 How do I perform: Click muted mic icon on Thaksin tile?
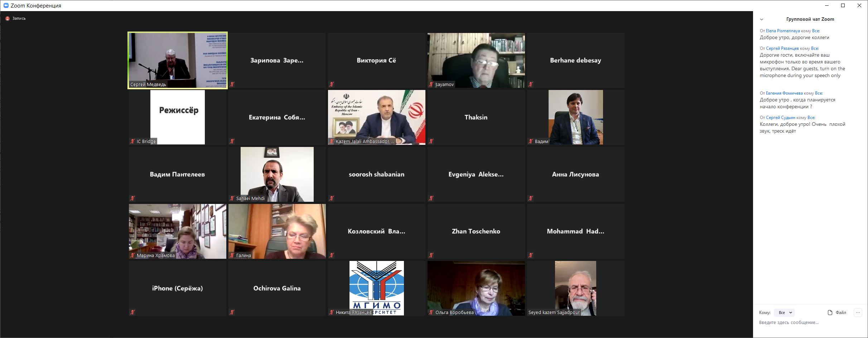pyautogui.click(x=431, y=142)
